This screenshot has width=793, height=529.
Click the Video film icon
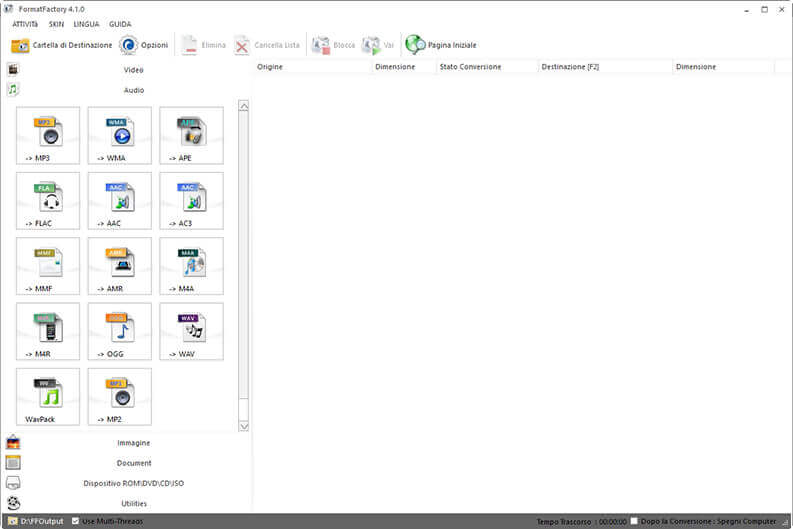[x=13, y=69]
